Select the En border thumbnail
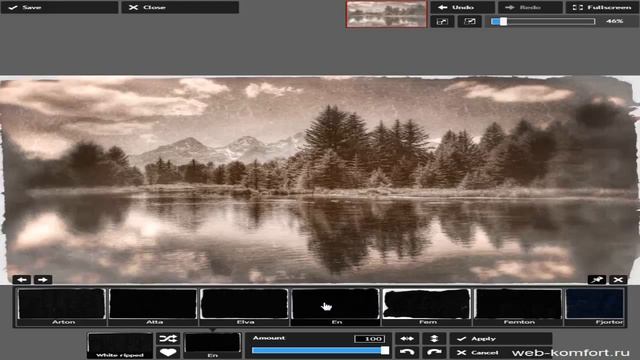640x360 pixels. tap(336, 307)
